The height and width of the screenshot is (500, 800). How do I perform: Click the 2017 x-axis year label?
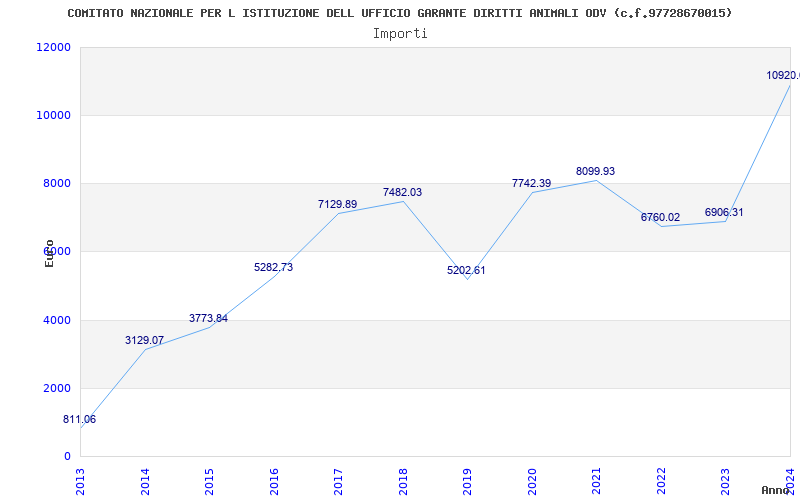pyautogui.click(x=338, y=481)
